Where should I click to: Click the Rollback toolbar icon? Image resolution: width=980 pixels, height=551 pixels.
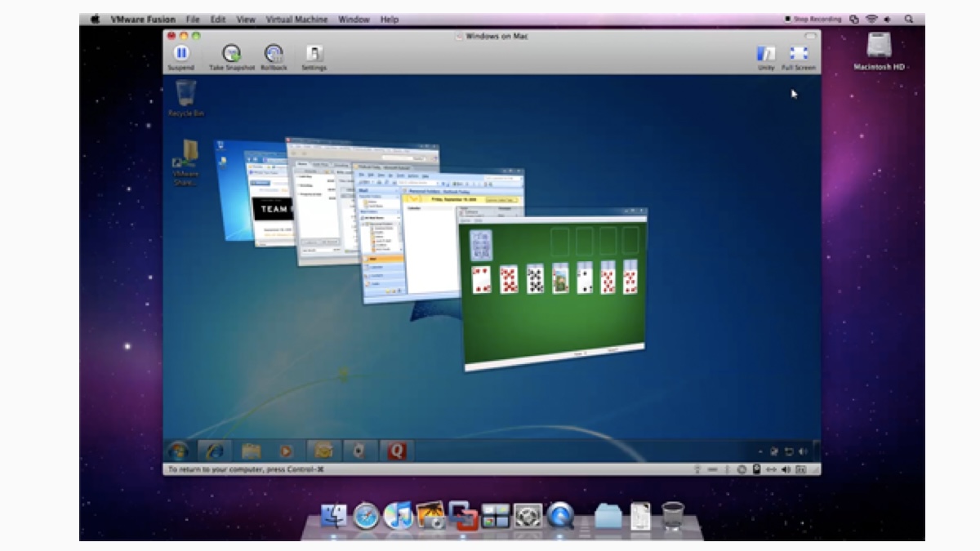[x=274, y=54]
